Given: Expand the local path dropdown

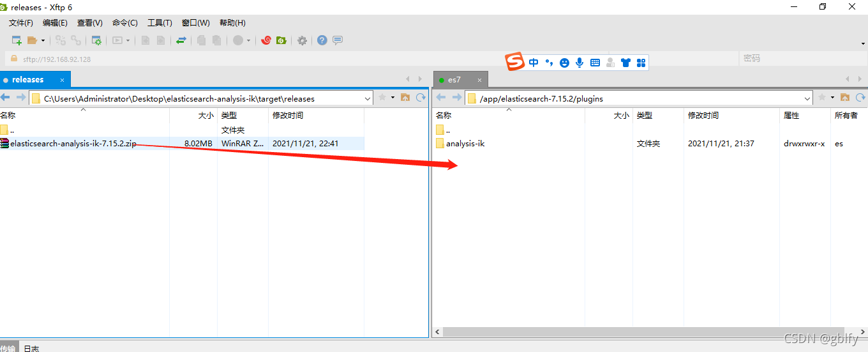Looking at the screenshot, I should [367, 98].
